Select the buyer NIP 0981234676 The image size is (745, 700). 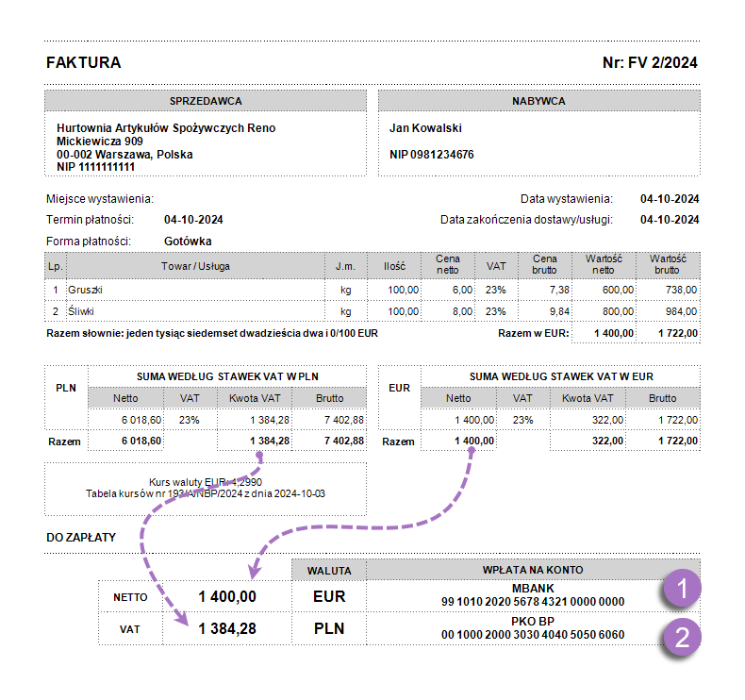[x=431, y=154]
